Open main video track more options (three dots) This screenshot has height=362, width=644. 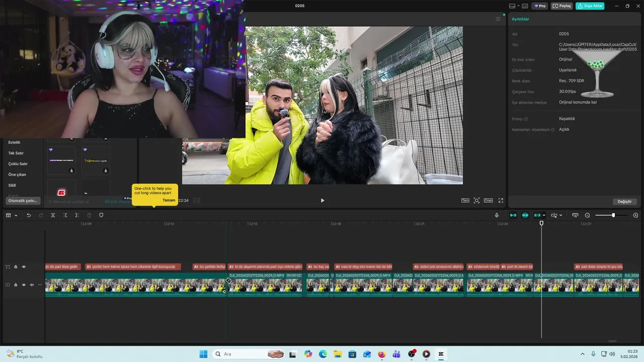pos(40,285)
